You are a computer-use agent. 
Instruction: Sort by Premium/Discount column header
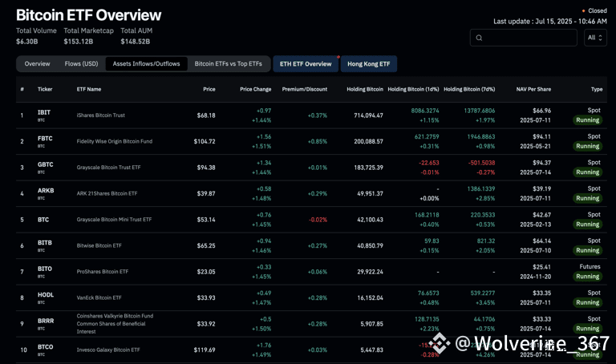click(x=305, y=89)
